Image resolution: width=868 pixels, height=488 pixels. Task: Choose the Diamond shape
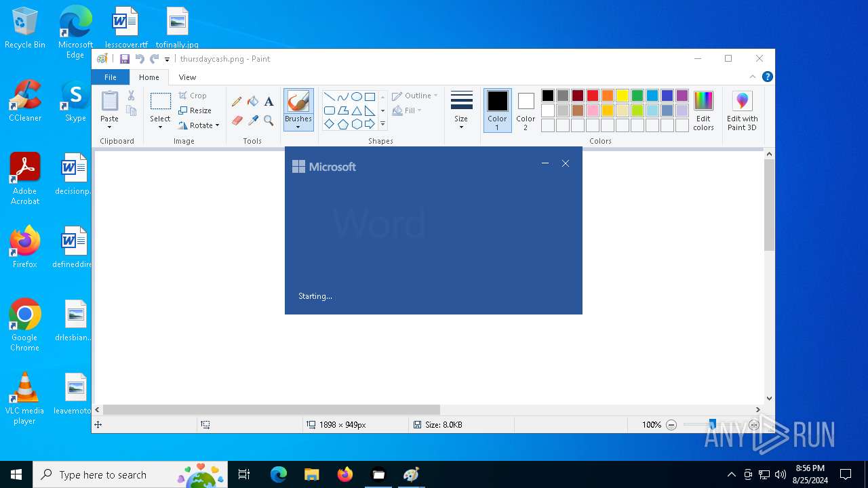(x=329, y=124)
